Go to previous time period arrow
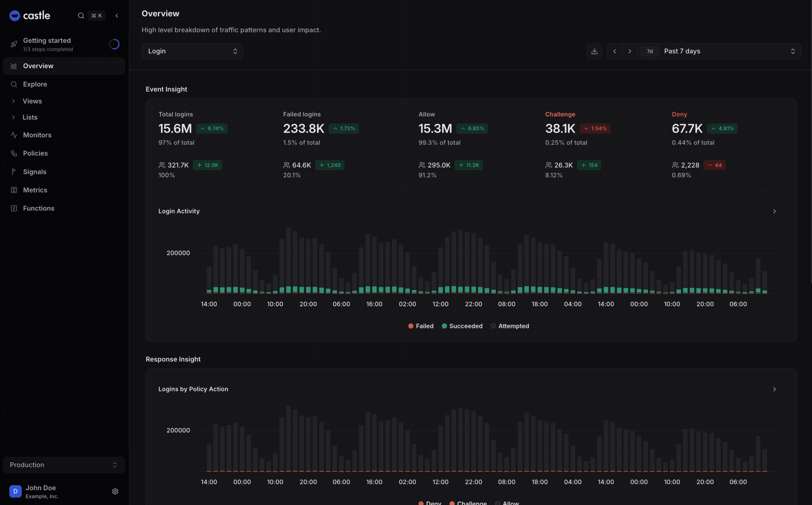The image size is (812, 505). point(614,51)
